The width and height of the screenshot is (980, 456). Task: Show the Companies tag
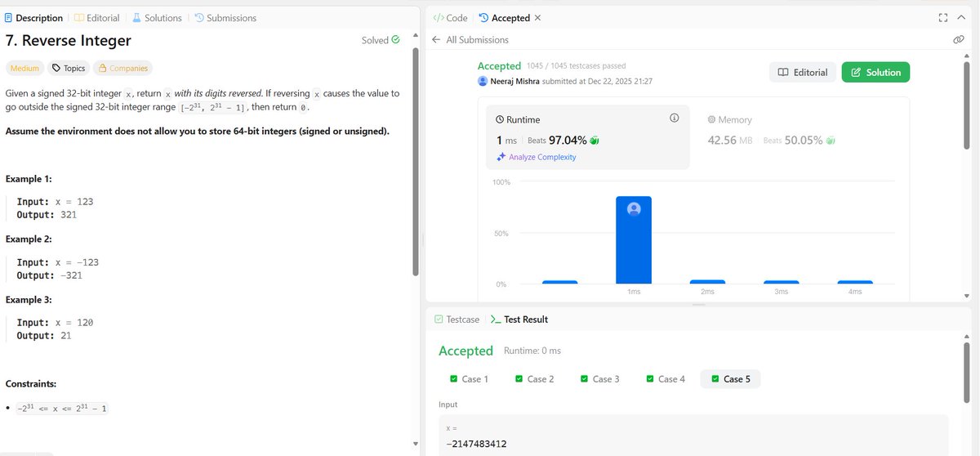(x=122, y=69)
